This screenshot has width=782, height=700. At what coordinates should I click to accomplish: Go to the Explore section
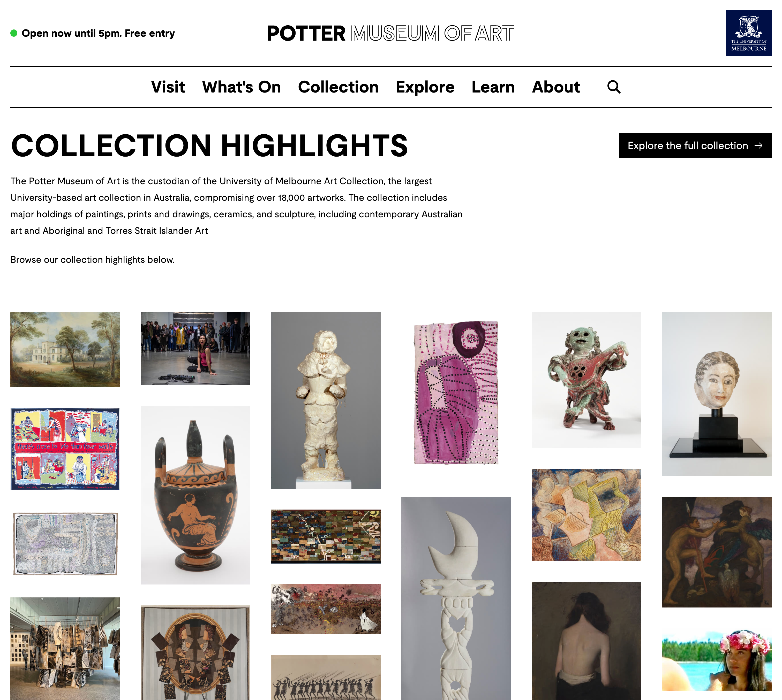click(425, 87)
